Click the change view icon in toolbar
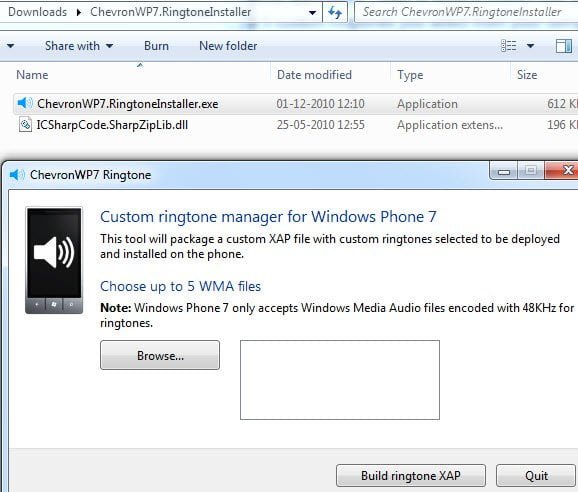Screen dimensions: 578x492 [509, 46]
